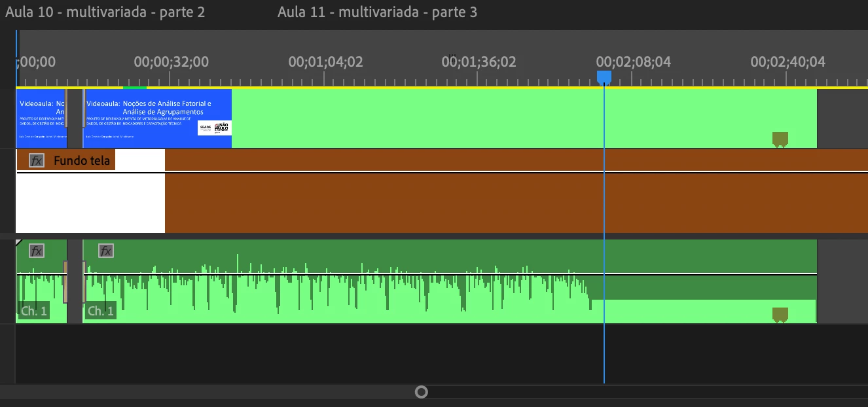The width and height of the screenshot is (868, 407).
Task: Switch to the Aula 10 - multivariada - parte 2 tab
Action: point(105,12)
